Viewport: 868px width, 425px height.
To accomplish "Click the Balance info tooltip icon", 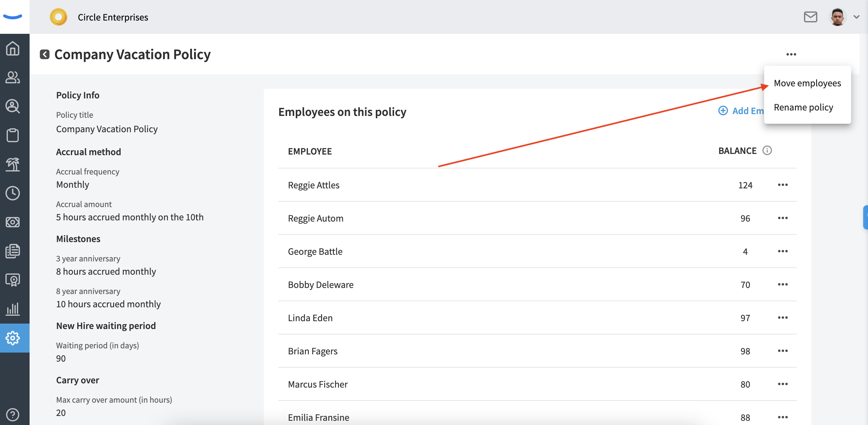I will coord(767,151).
